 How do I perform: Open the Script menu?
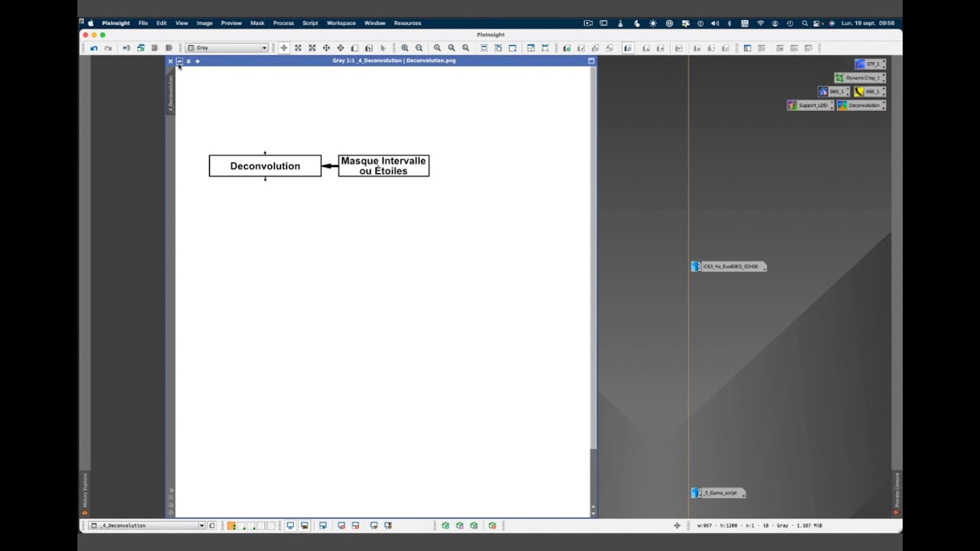pos(310,23)
